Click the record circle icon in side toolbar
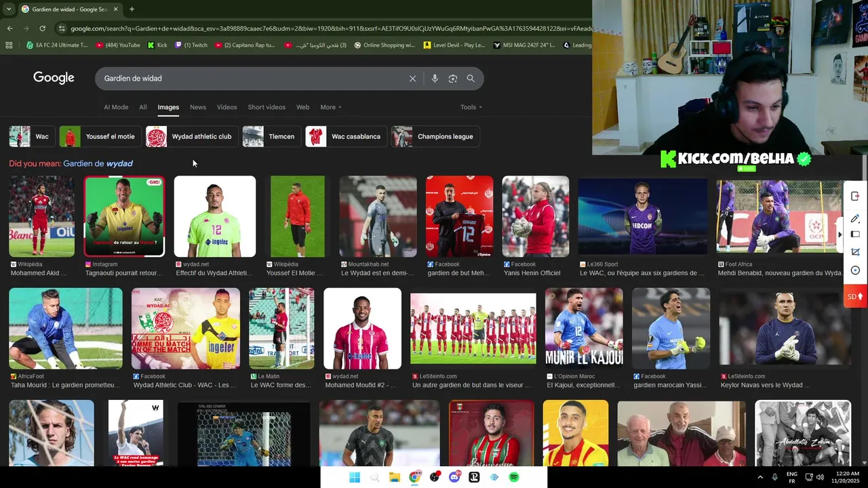 click(x=855, y=270)
